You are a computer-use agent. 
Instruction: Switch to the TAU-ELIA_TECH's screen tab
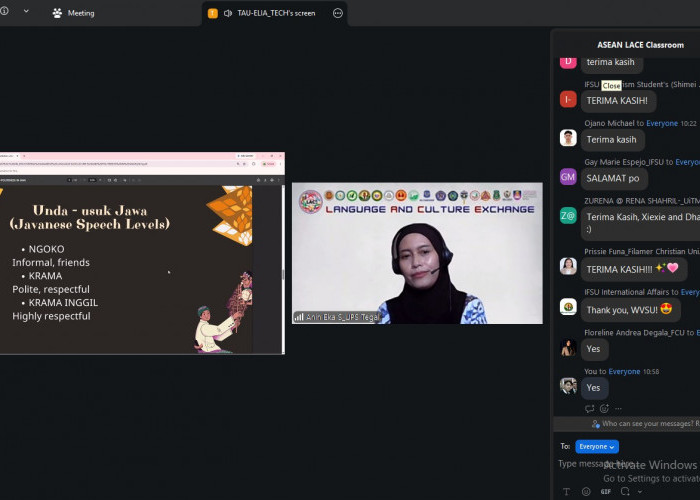pos(276,13)
